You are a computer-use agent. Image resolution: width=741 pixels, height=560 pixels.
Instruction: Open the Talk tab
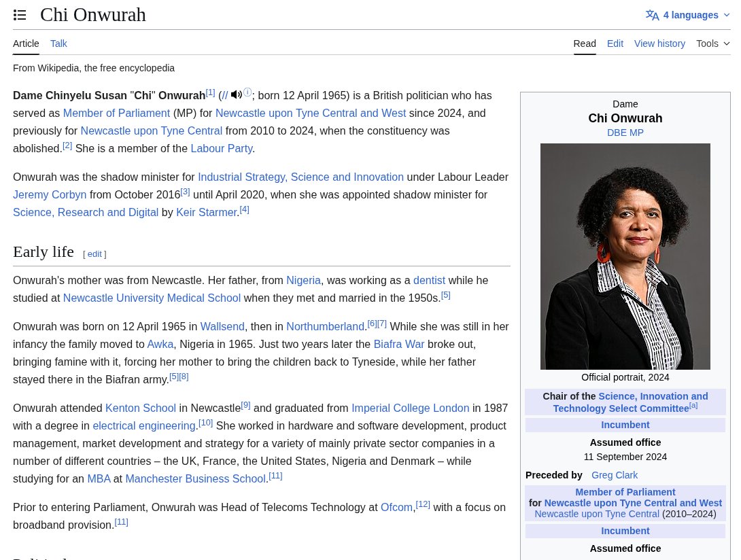(58, 43)
